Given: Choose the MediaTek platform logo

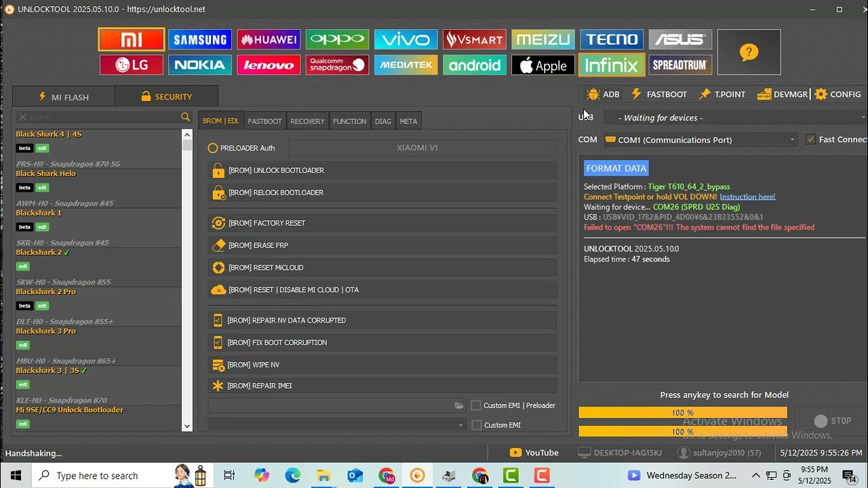Looking at the screenshot, I should click(406, 65).
